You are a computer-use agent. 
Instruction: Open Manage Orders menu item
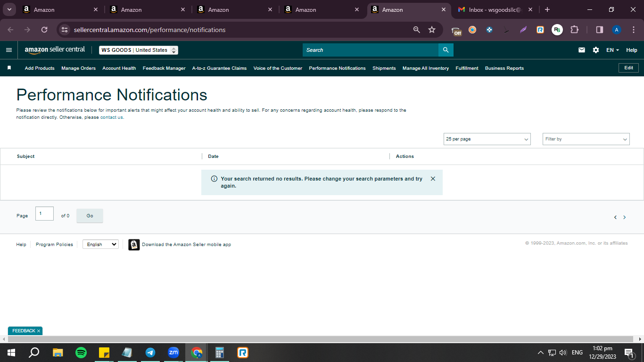[x=78, y=68]
